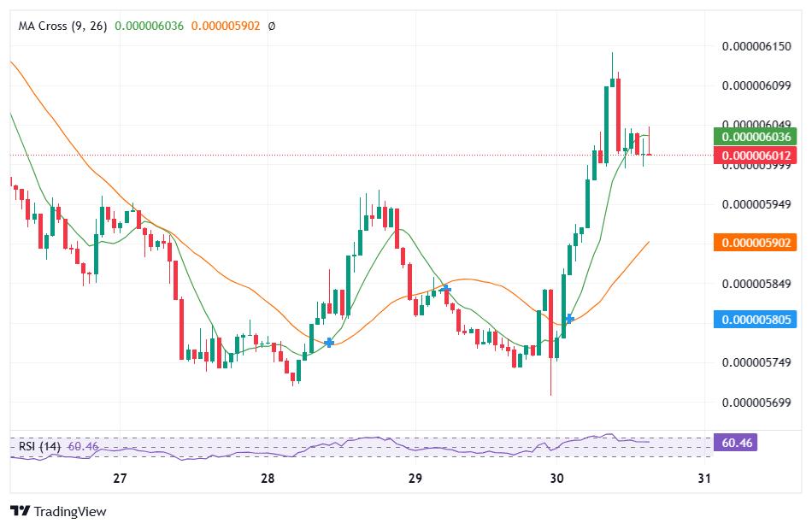Click the orange 0.000005902 value in the legend
This screenshot has width=812, height=529.
(225, 26)
